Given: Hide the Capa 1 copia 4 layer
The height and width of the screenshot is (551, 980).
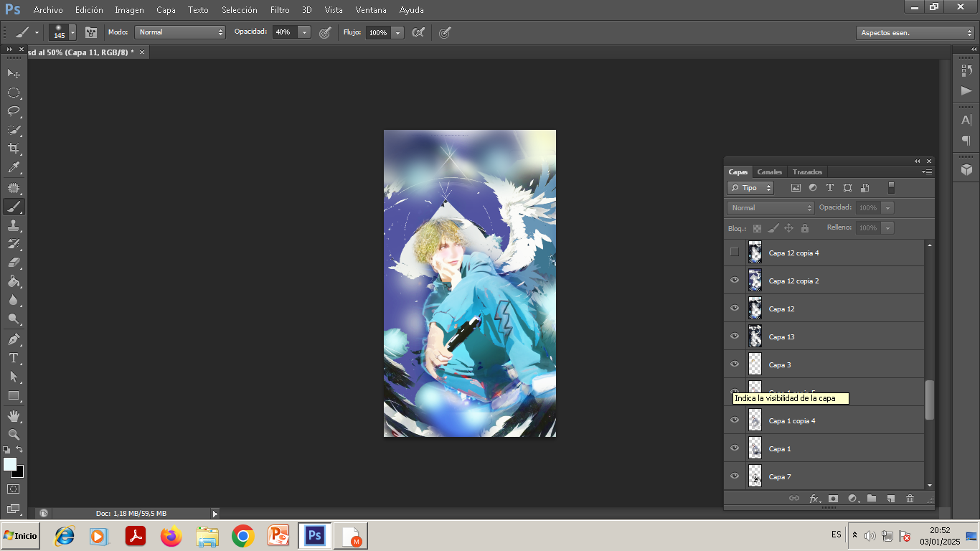Looking at the screenshot, I should pos(734,420).
